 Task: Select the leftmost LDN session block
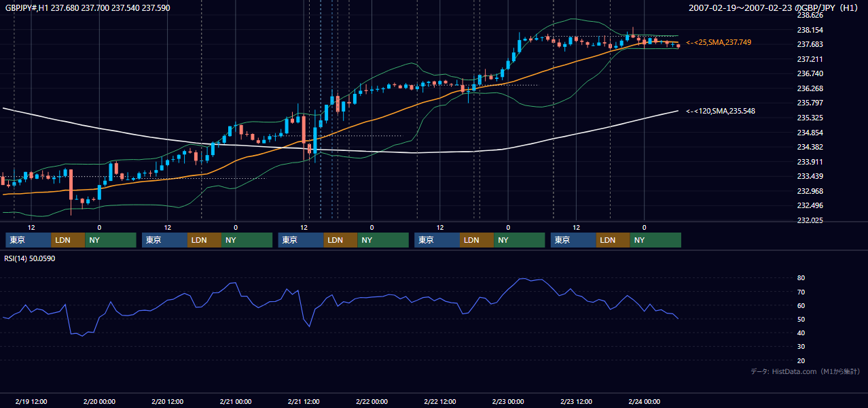point(68,240)
